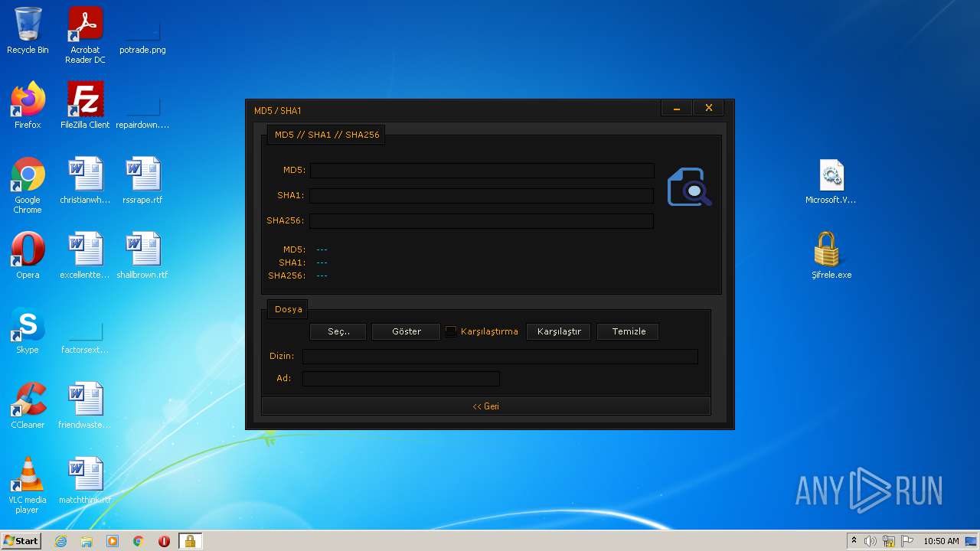Click the Show desktop button

[x=972, y=541]
